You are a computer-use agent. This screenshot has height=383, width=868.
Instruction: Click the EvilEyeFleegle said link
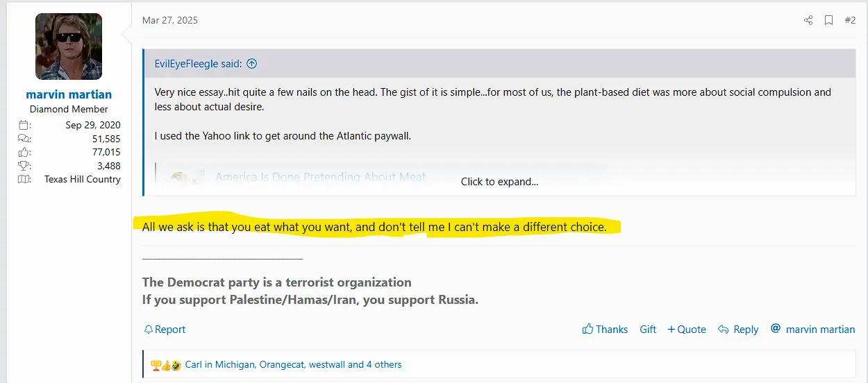click(198, 64)
